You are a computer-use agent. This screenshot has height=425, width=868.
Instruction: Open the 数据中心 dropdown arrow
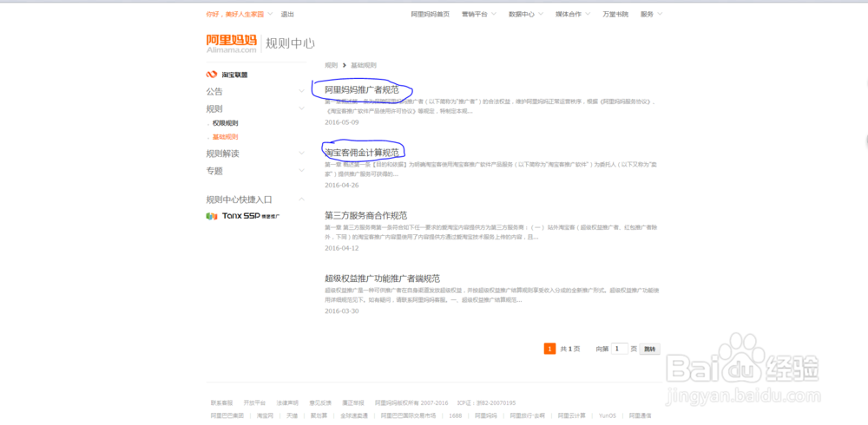pyautogui.click(x=540, y=14)
